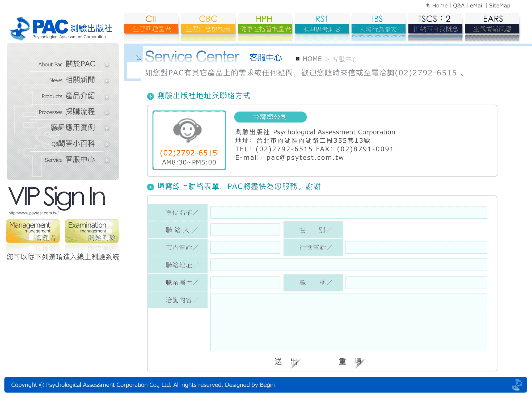Open the EARS 生氣情緒反應 tab

(x=492, y=24)
